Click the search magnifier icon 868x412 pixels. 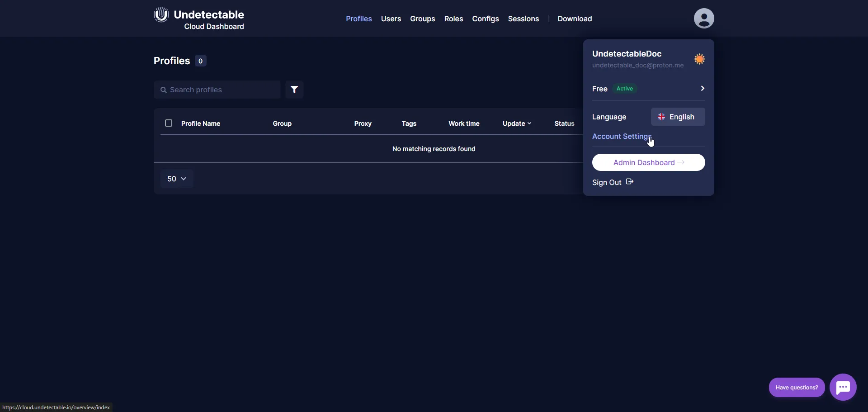164,90
